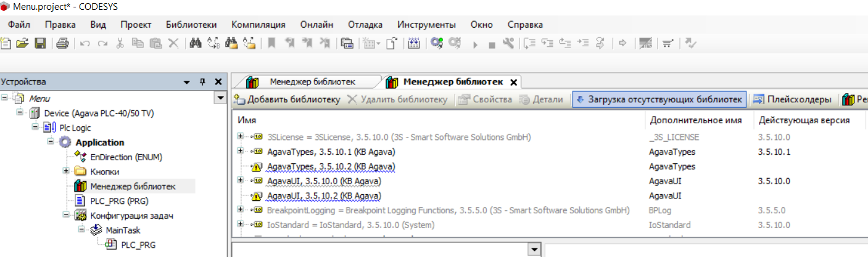Open the Правка menu
The image size is (868, 257).
tap(60, 25)
